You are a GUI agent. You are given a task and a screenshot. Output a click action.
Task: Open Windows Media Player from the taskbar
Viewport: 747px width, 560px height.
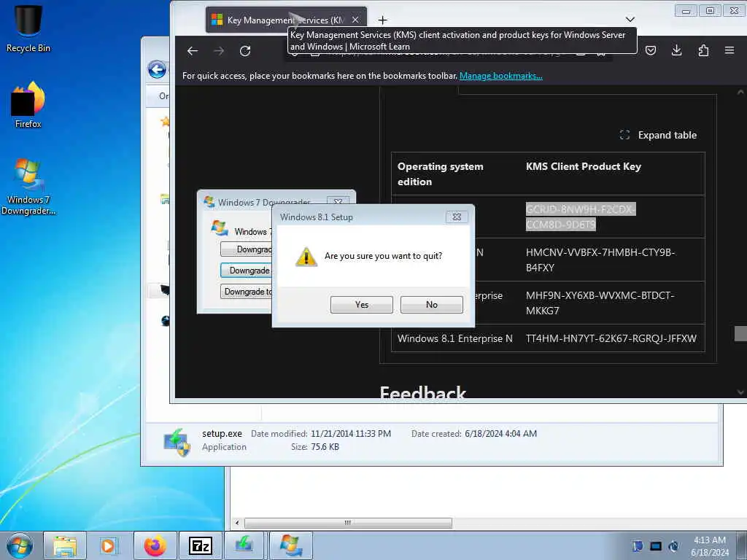point(108,545)
